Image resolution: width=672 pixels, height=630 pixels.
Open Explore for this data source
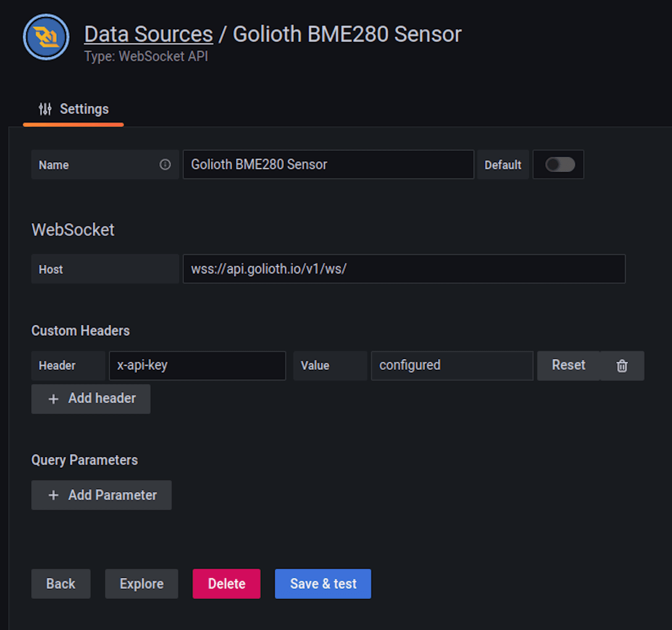pyautogui.click(x=142, y=584)
